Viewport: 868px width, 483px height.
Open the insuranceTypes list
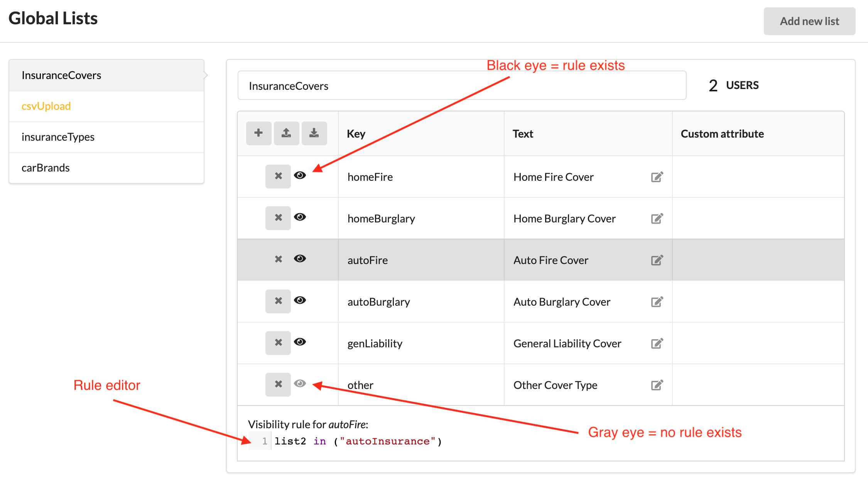click(x=58, y=137)
